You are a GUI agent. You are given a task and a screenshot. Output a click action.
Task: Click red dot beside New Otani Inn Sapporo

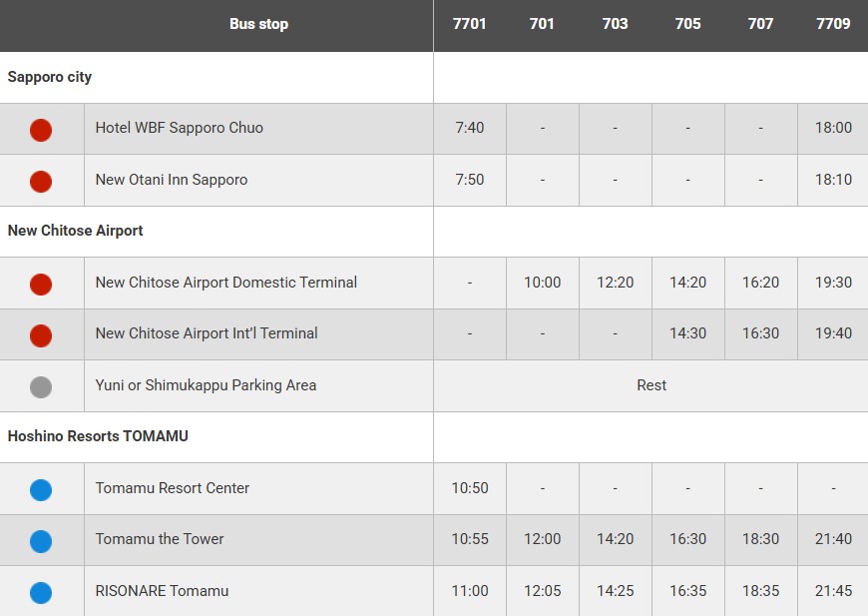(41, 182)
